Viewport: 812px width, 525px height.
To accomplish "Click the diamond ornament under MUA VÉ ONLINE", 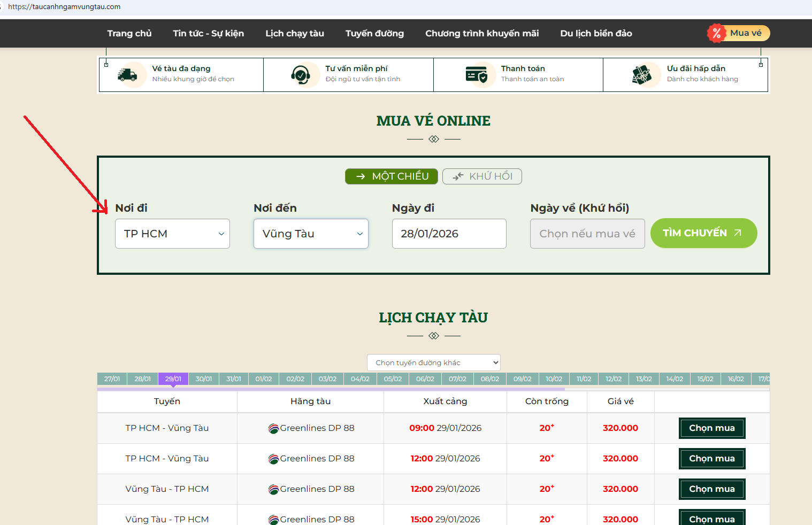I will coord(434,139).
